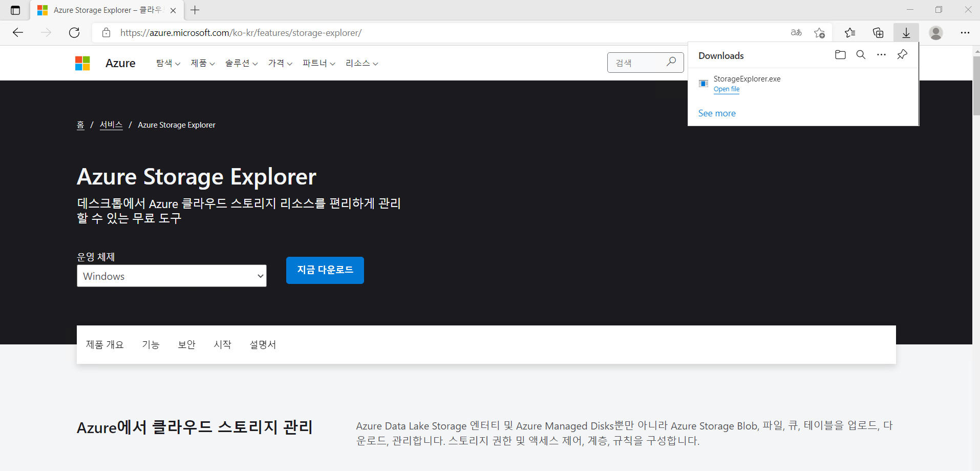
Task: Expand the 리소스 menu
Action: pyautogui.click(x=361, y=63)
